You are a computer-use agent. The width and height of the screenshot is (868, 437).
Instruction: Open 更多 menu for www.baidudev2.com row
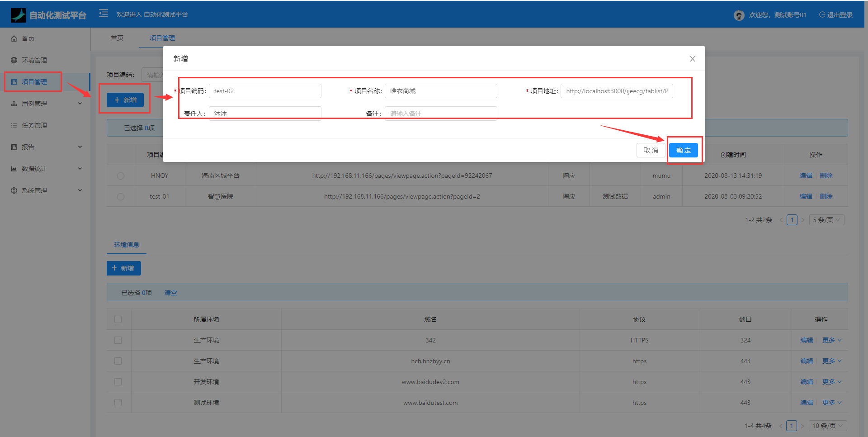click(832, 382)
